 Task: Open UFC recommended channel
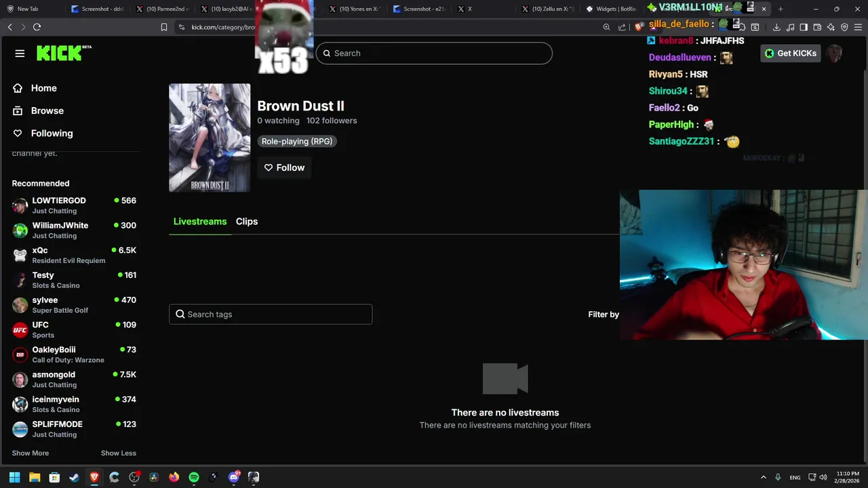[x=74, y=329]
